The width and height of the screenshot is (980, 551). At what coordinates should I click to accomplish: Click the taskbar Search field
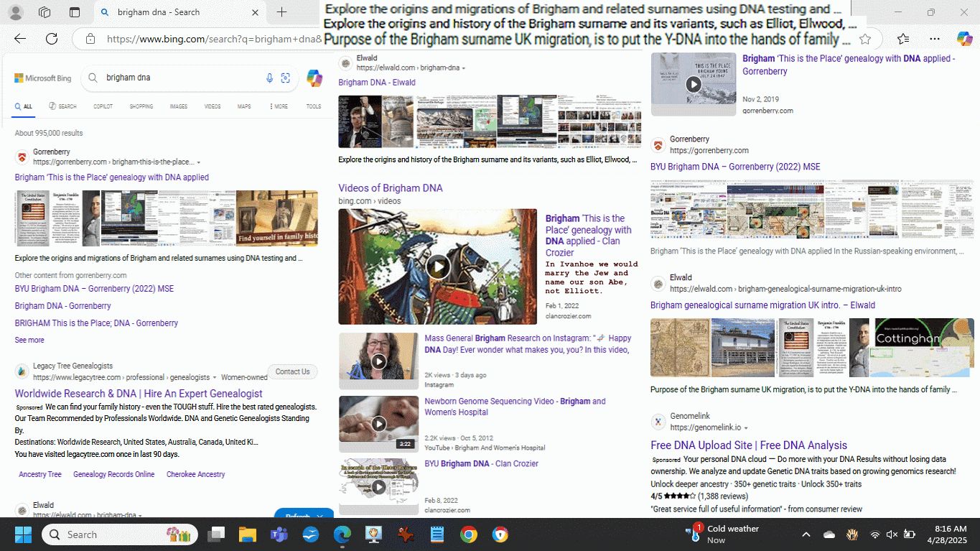[x=120, y=534]
